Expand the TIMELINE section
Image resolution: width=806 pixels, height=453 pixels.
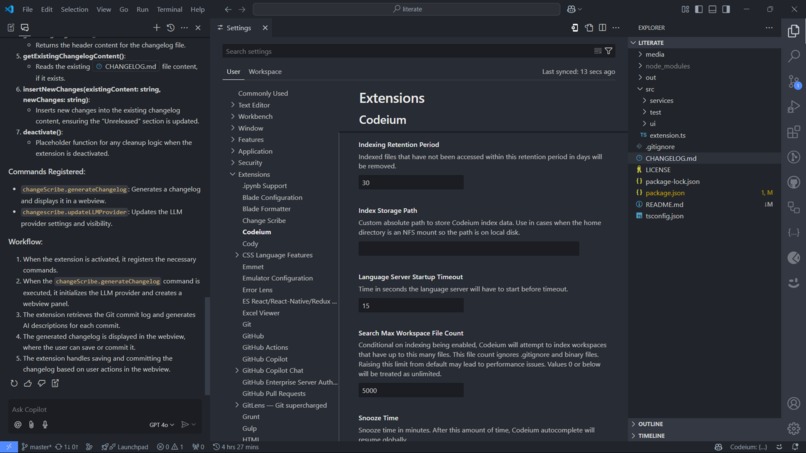[651, 436]
